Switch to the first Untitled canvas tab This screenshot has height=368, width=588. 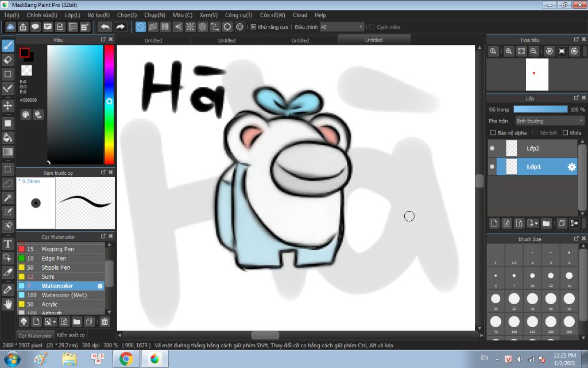click(153, 40)
